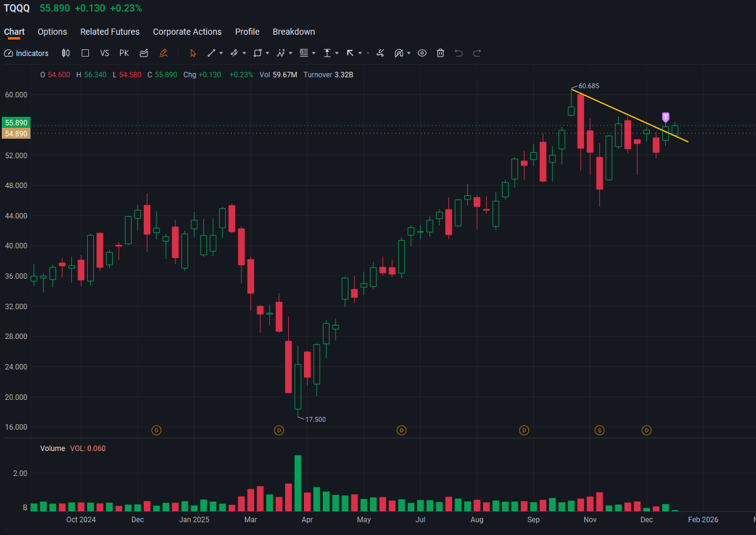Click the tallest green volume bar

tap(298, 483)
